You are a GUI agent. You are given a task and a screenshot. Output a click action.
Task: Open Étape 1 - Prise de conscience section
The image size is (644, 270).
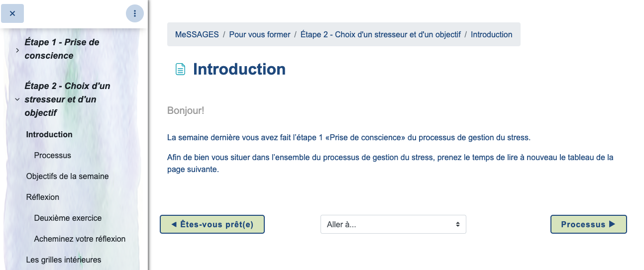[x=62, y=49]
